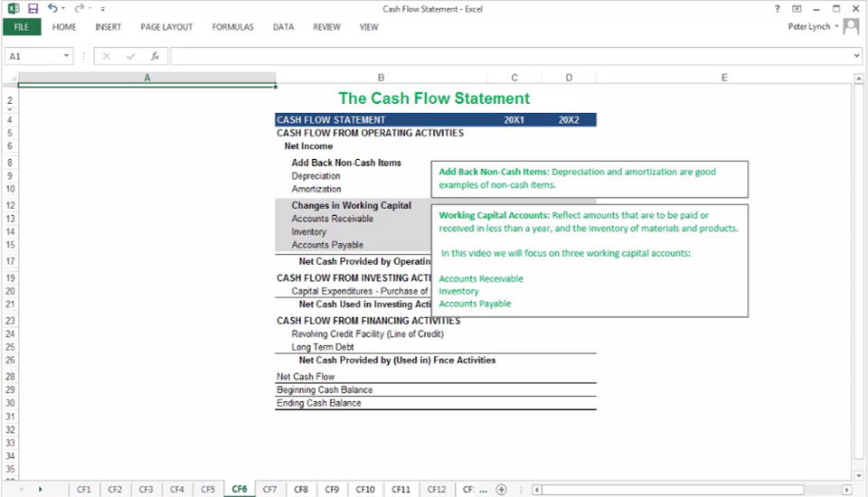Click the Enter checkmark icon in formula bar
The height and width of the screenshot is (497, 868).
(130, 56)
